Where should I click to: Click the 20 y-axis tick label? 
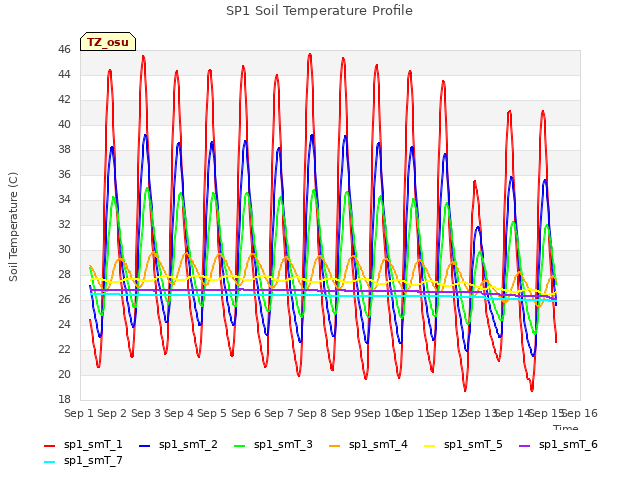click(64, 374)
